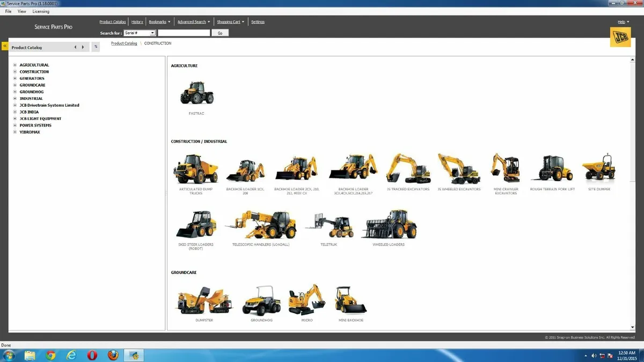Open the FASTRAC tractor catalog
The image size is (644, 362).
196,93
